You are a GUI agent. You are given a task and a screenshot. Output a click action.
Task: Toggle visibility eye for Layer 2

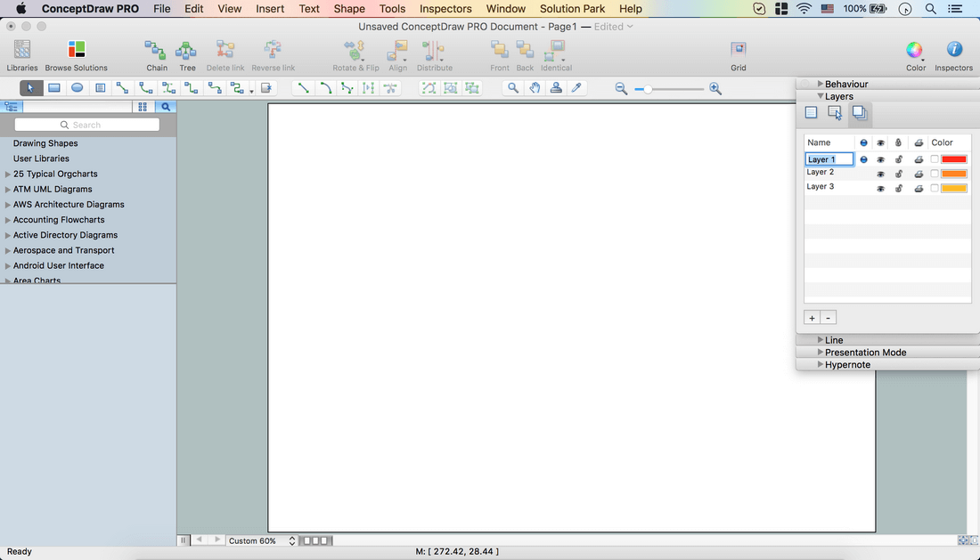point(880,174)
